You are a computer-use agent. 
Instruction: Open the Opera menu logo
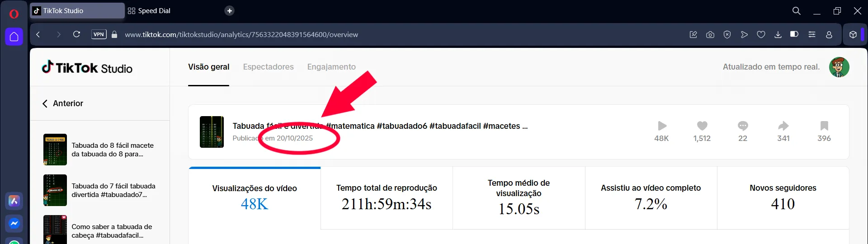pos(14,14)
